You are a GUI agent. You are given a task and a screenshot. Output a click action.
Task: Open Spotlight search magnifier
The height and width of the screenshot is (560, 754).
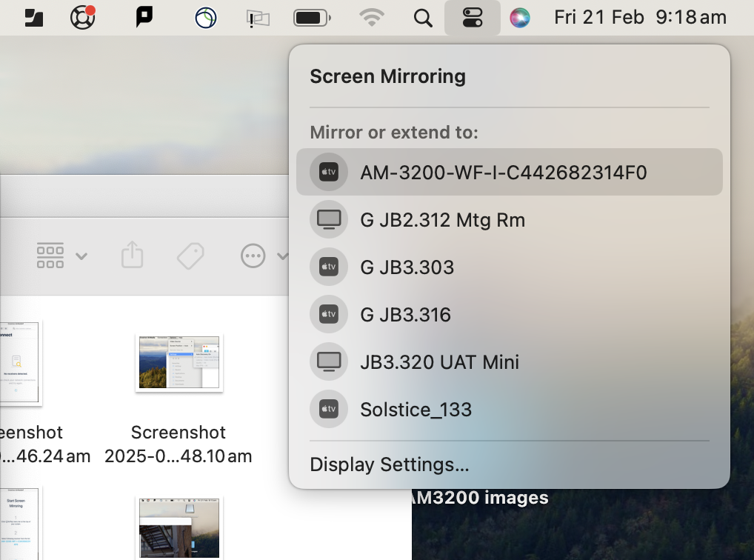tap(423, 17)
